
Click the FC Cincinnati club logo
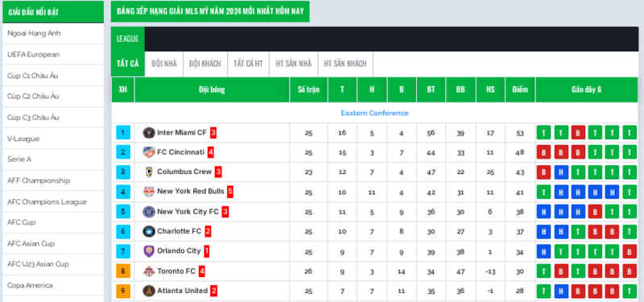click(x=149, y=152)
